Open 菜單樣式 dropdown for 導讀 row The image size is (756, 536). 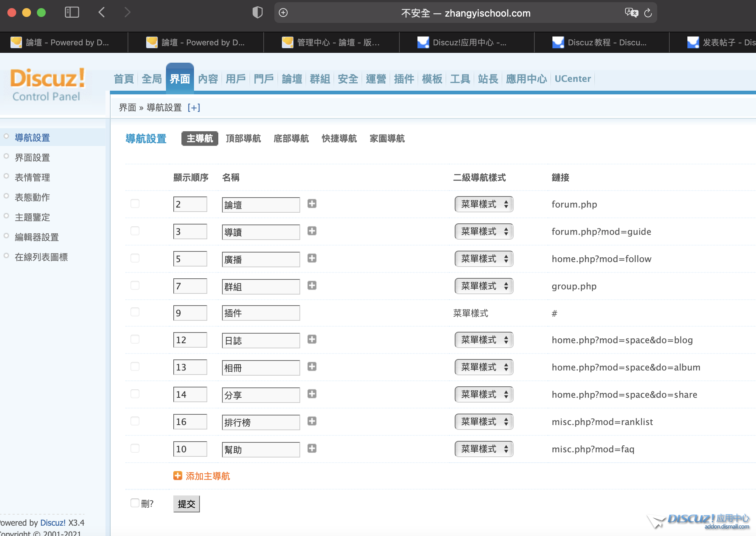pyautogui.click(x=484, y=232)
